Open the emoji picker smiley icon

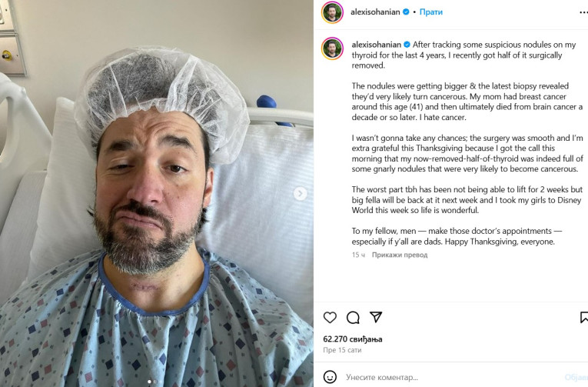[x=330, y=376]
